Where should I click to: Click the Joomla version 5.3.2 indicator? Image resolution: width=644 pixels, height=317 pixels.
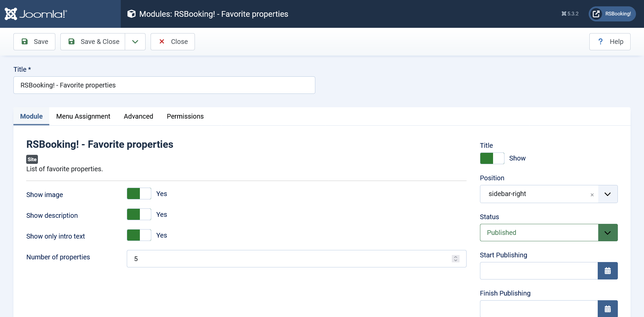[570, 14]
